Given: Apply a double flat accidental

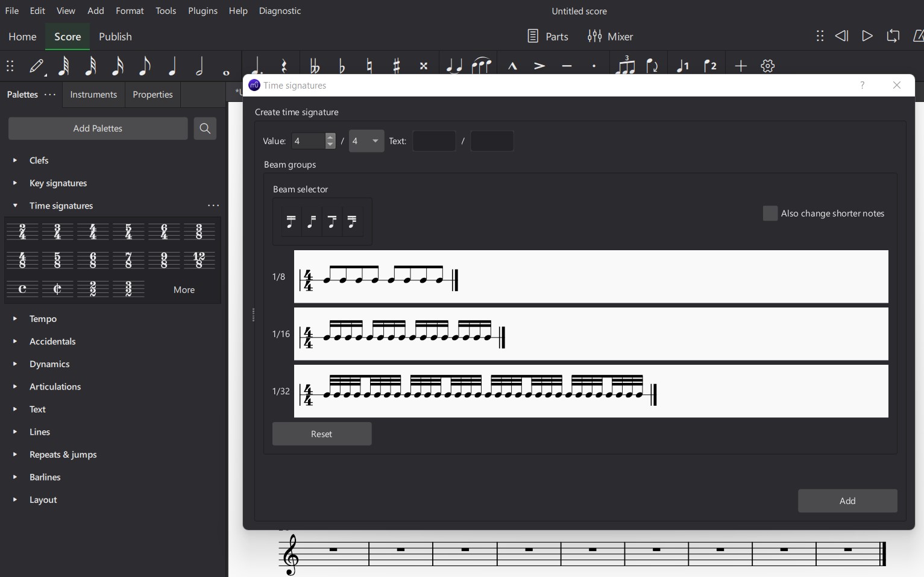Looking at the screenshot, I should point(313,66).
